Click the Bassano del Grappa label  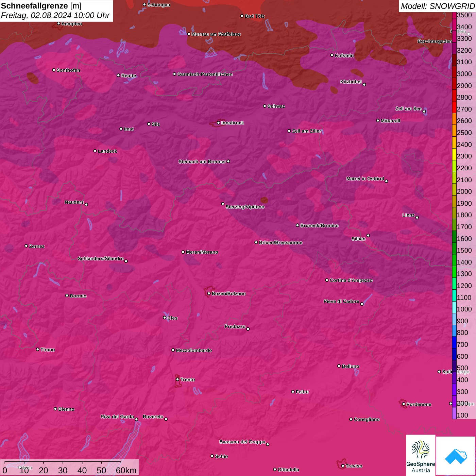[x=242, y=442]
